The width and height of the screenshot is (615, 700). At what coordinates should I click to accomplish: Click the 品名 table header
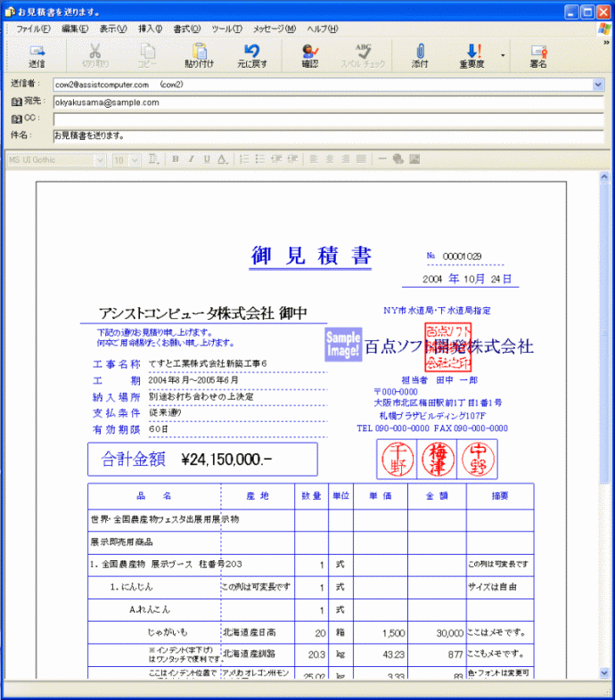click(x=154, y=496)
